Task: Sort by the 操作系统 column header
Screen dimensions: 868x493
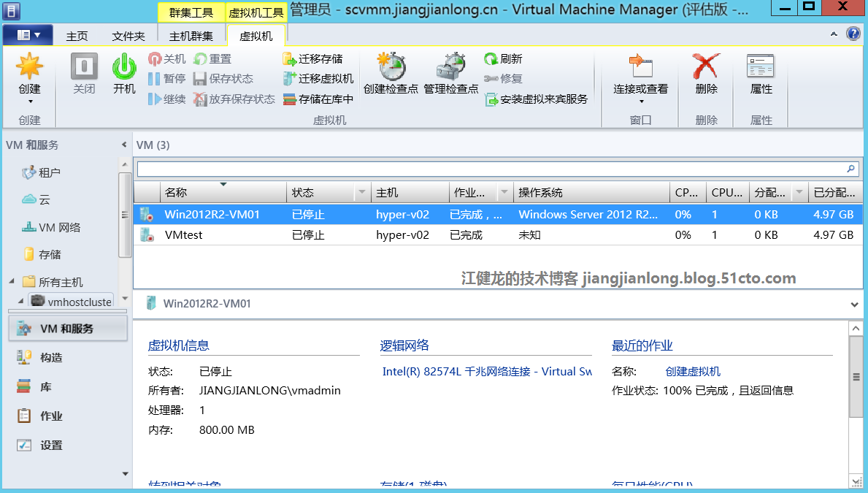Action: pos(591,192)
